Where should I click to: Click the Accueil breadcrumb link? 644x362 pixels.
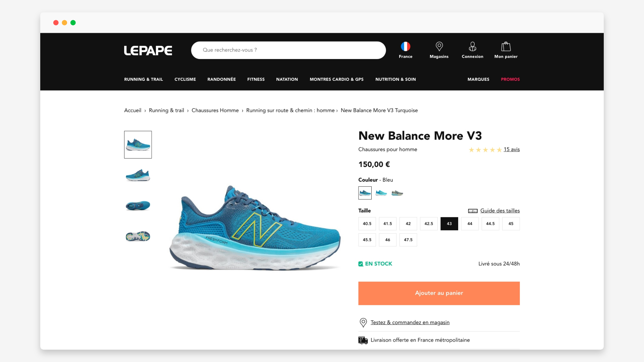tap(132, 110)
